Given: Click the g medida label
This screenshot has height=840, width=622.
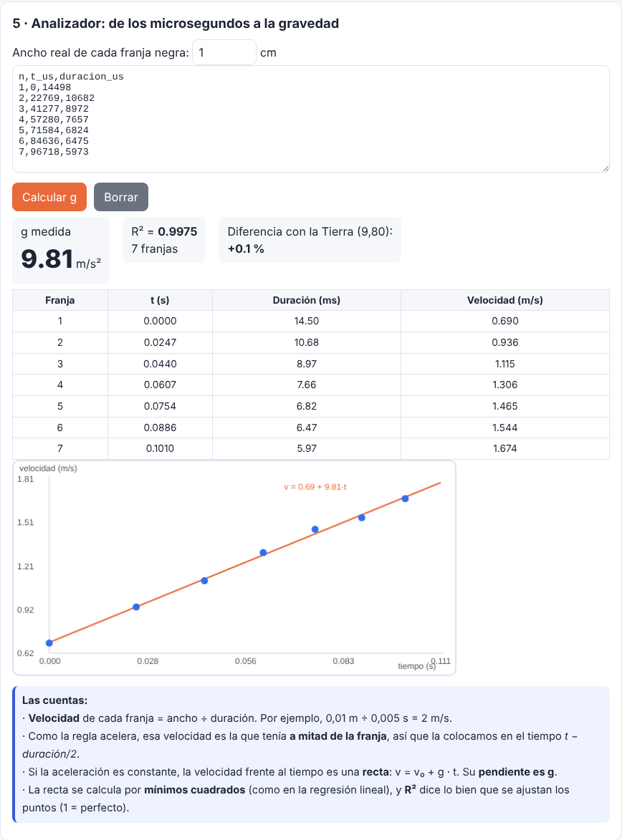Looking at the screenshot, I should pyautogui.click(x=46, y=231).
